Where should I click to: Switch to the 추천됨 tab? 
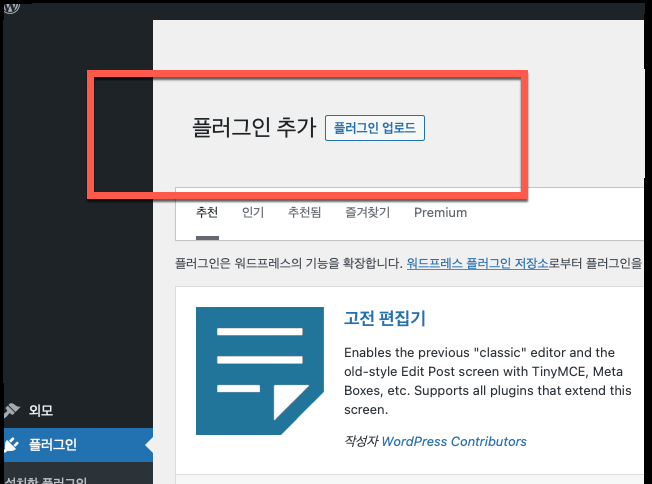click(304, 212)
